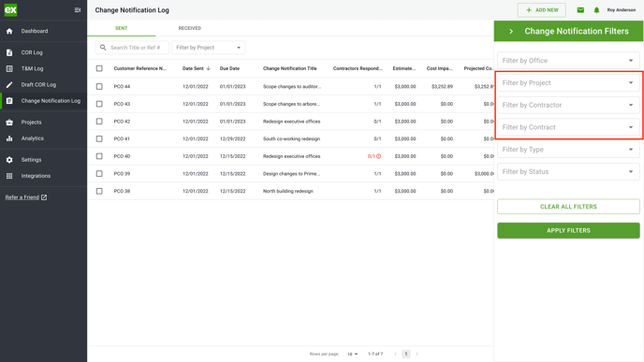
Task: Open the Filter by Type dropdown
Action: (x=568, y=150)
